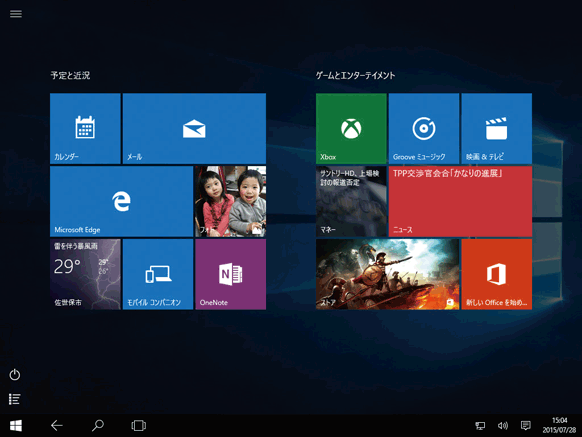Click the Windows Start button
Image resolution: width=582 pixels, height=437 pixels.
click(16, 425)
